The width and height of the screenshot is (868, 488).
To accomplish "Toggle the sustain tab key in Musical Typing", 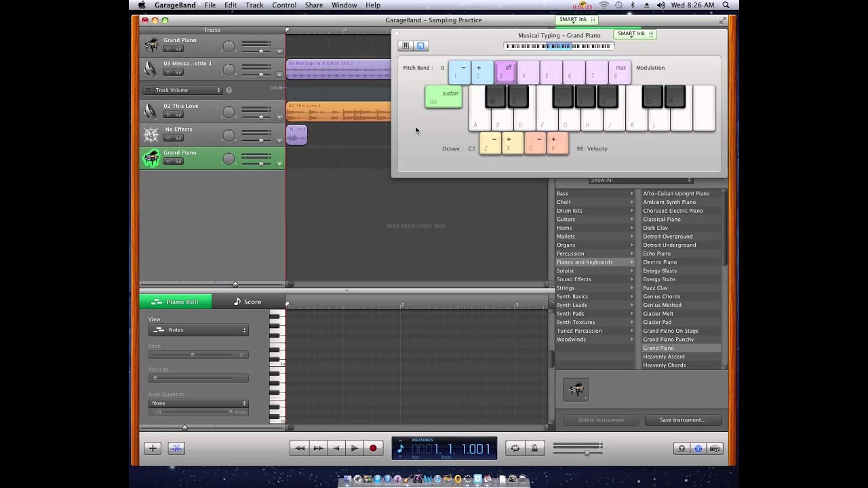I will 443,96.
